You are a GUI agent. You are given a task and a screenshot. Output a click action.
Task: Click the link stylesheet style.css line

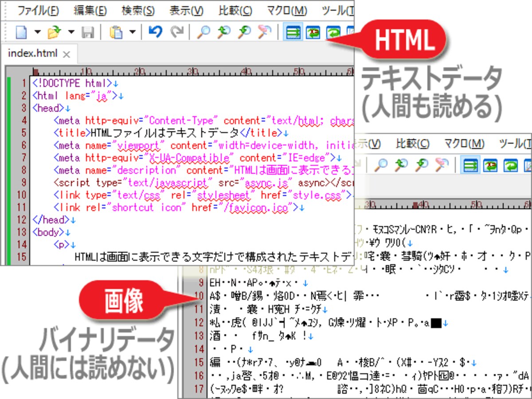203,195
